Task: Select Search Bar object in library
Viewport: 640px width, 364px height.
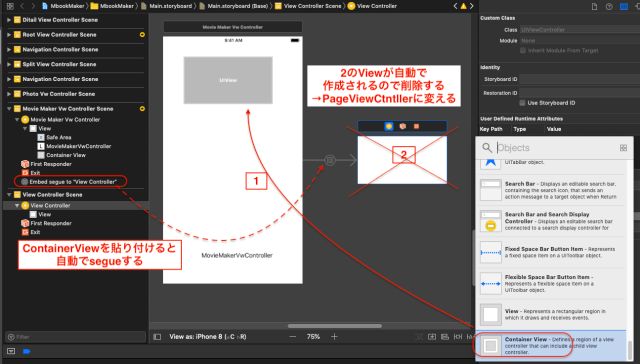Action: click(551, 190)
